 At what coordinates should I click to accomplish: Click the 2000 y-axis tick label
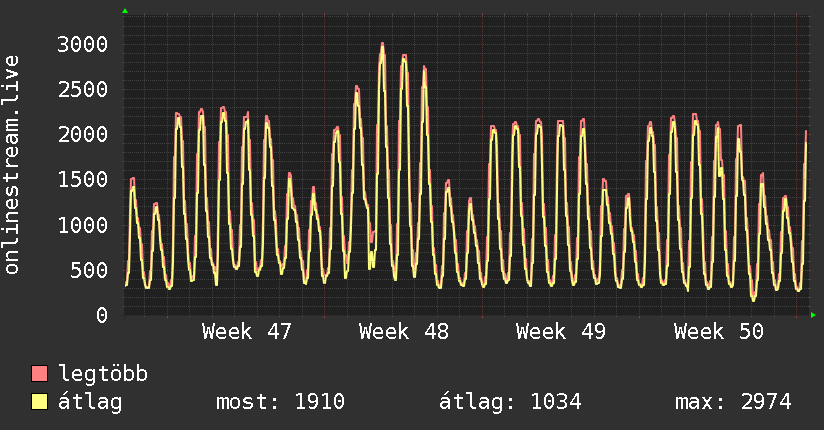[83, 135]
